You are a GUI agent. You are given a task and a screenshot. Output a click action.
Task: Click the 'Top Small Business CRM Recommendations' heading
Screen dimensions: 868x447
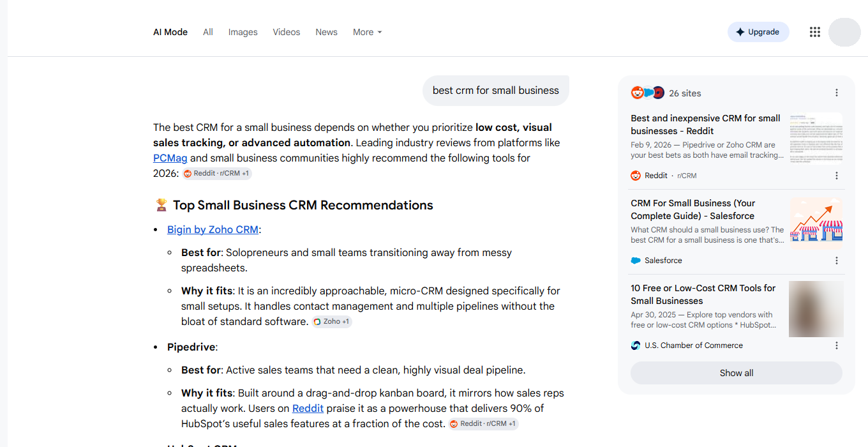tap(303, 205)
